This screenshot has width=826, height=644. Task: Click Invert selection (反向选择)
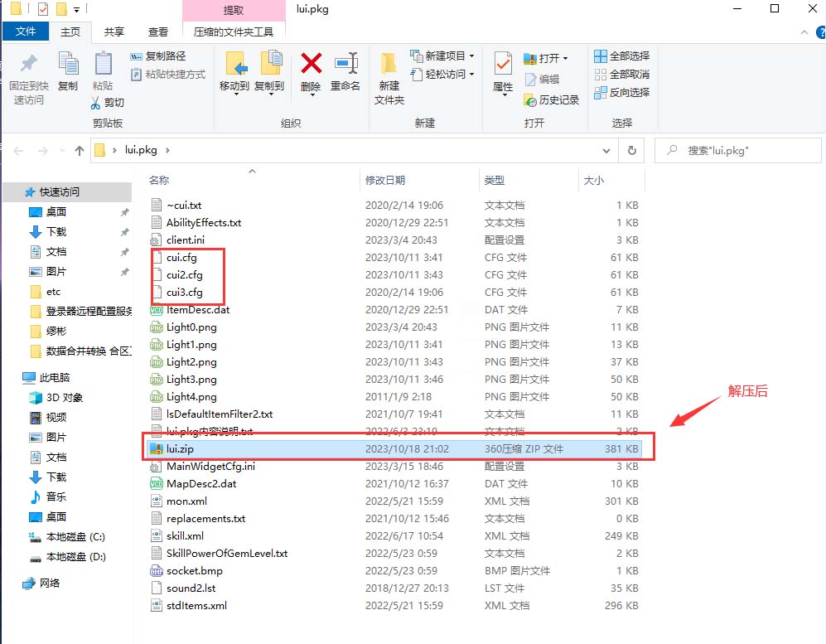click(x=622, y=93)
